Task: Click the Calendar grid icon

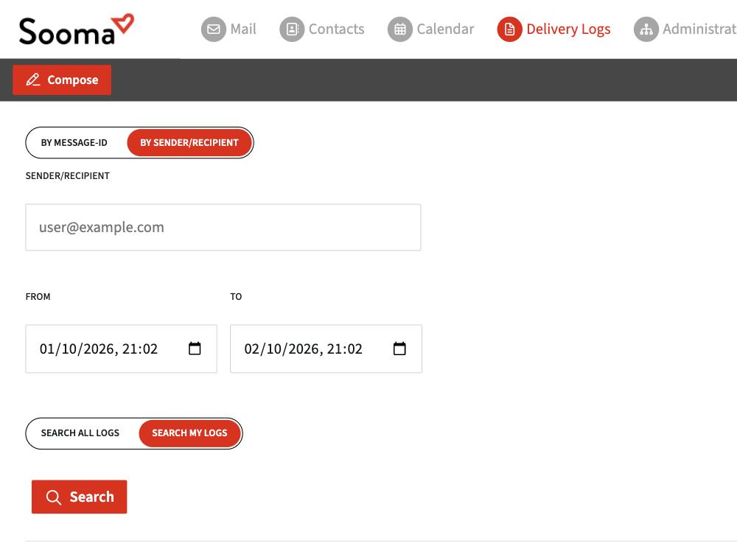Action: coord(400,29)
